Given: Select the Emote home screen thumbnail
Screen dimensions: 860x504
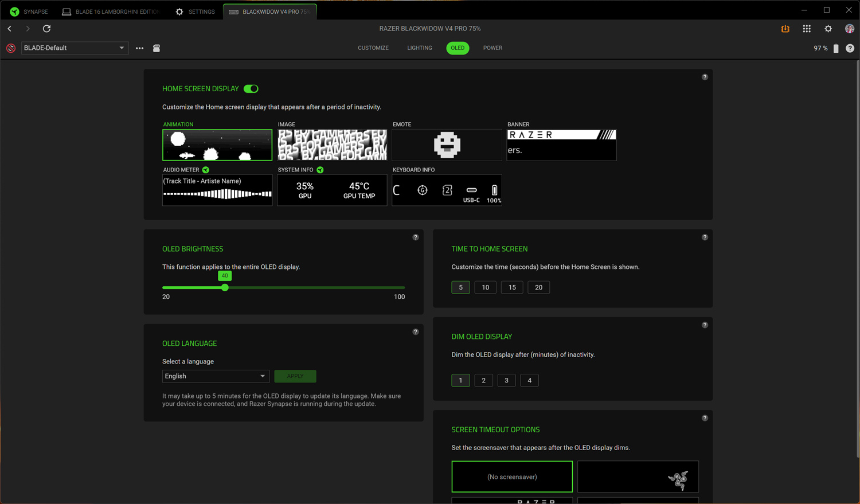Looking at the screenshot, I should tap(447, 144).
